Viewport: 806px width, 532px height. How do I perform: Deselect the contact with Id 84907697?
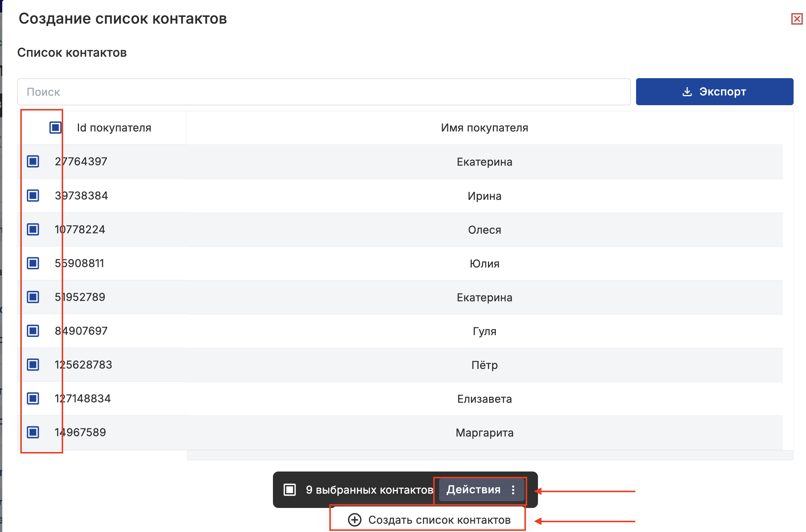click(x=33, y=331)
